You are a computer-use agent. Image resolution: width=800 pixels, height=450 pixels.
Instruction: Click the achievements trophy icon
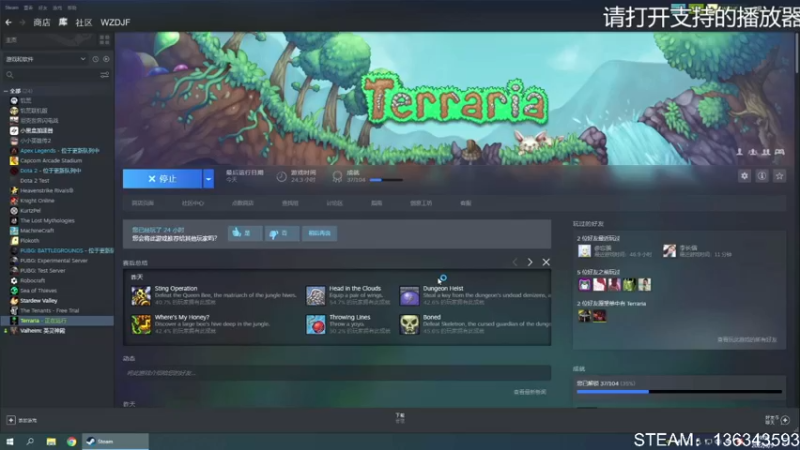click(337, 177)
